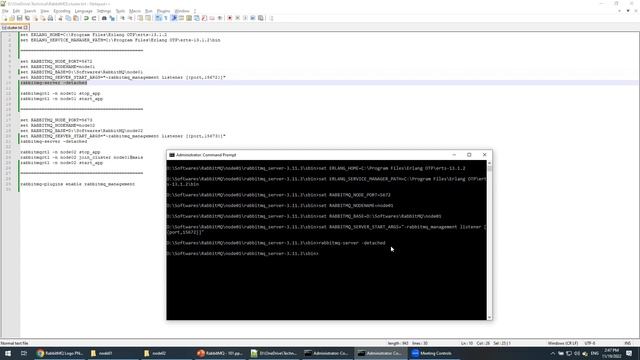Toggle INS mode in the status bar
The width and height of the screenshot is (640, 360).
[627, 343]
